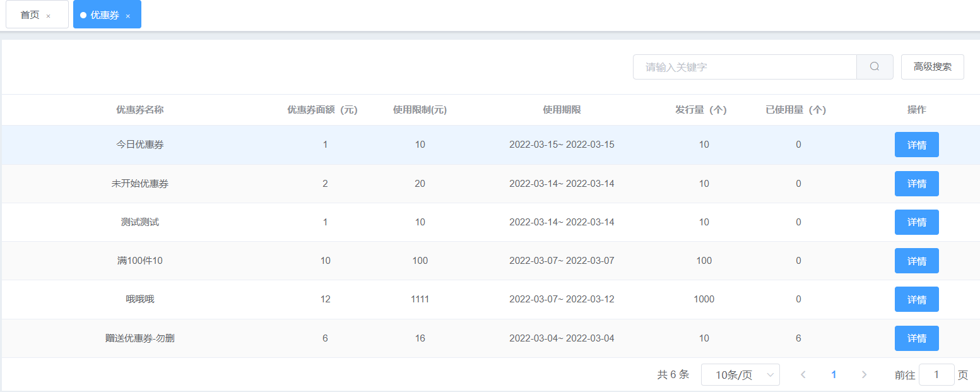Screen dimensions: 980x392
Task: Go to previous page arrow
Action: 803,374
